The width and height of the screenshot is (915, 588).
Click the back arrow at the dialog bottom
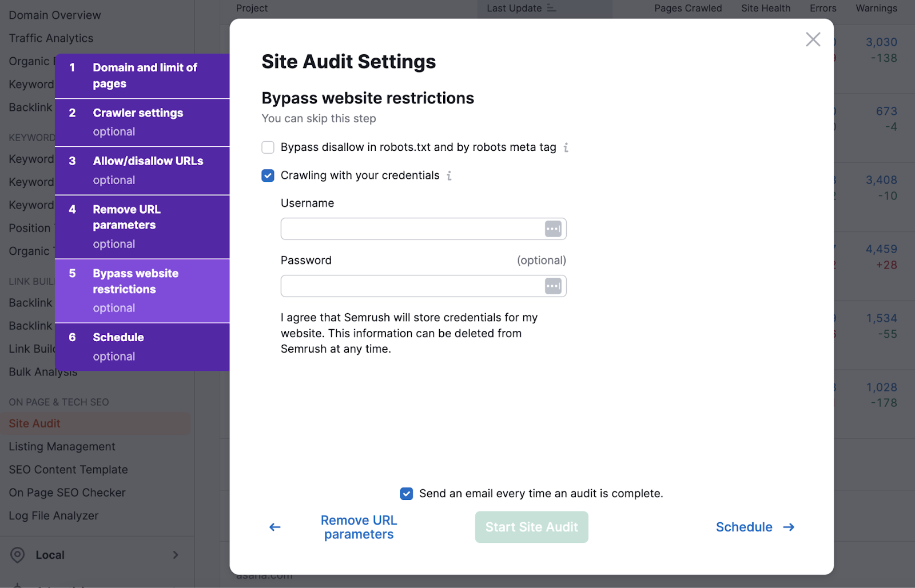pyautogui.click(x=274, y=527)
